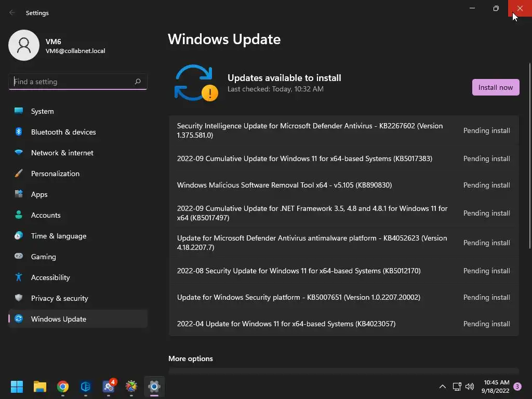Open Network & internet settings
The height and width of the screenshot is (399, 532).
[x=78, y=153]
